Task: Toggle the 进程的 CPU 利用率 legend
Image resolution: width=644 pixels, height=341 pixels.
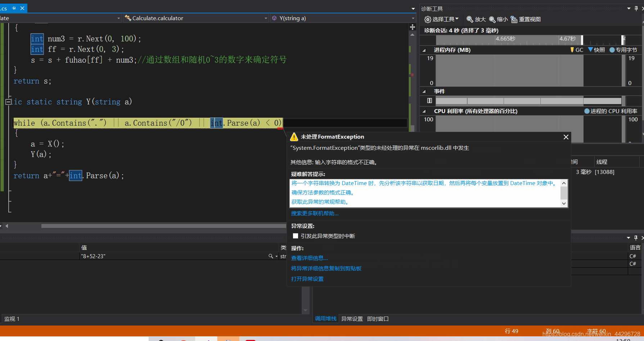Action: coord(611,111)
